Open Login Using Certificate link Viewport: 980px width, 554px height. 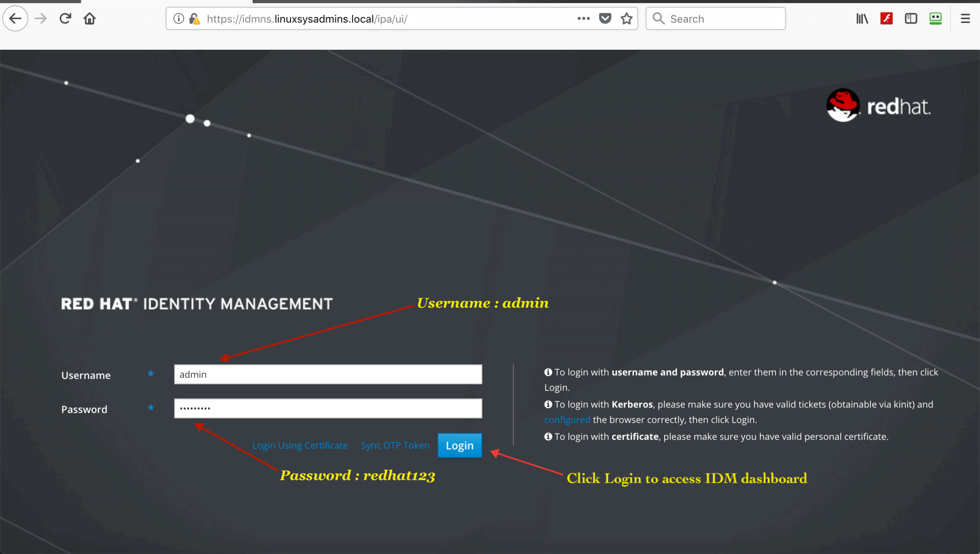click(300, 445)
